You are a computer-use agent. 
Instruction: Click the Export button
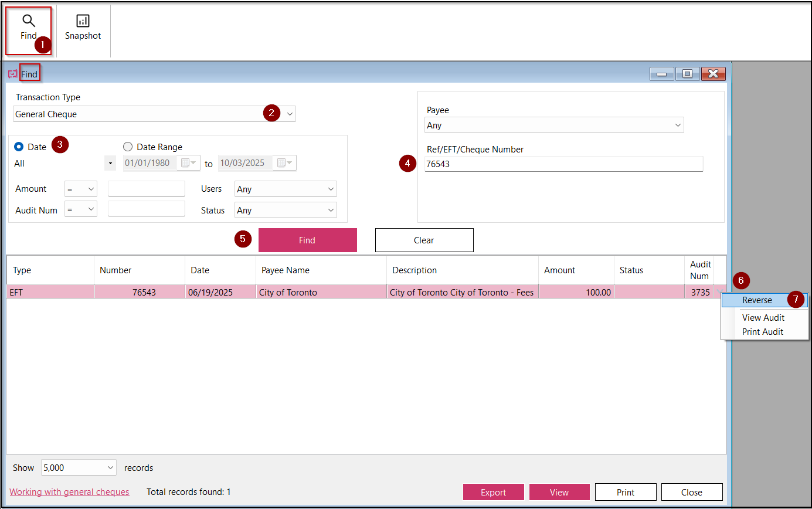pyautogui.click(x=493, y=492)
